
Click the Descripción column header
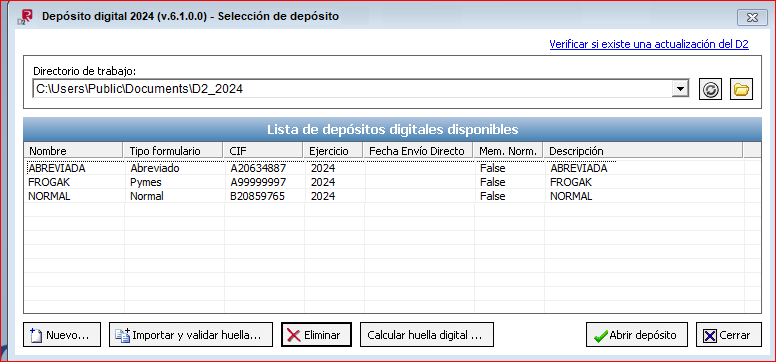(x=643, y=151)
